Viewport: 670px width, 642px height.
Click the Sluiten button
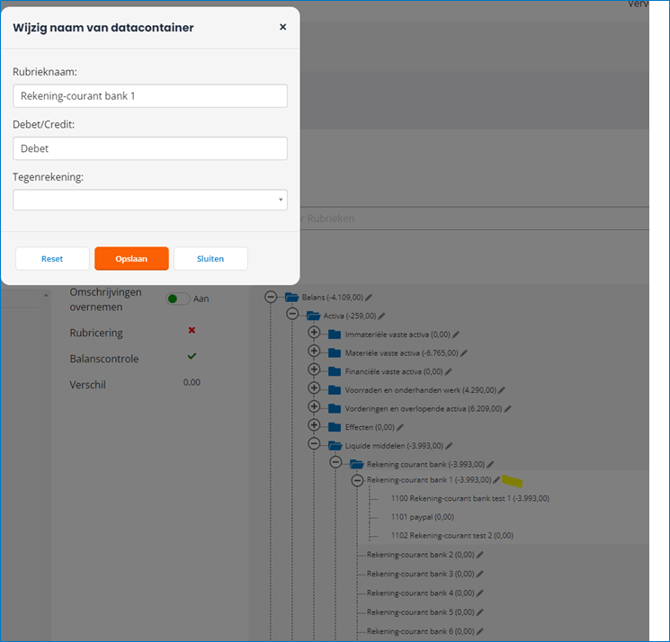click(210, 258)
